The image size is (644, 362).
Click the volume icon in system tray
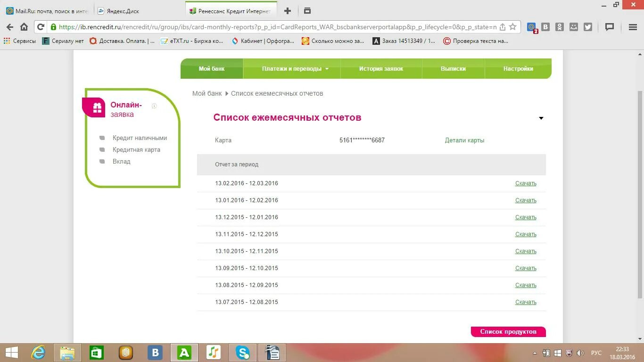[580, 353]
